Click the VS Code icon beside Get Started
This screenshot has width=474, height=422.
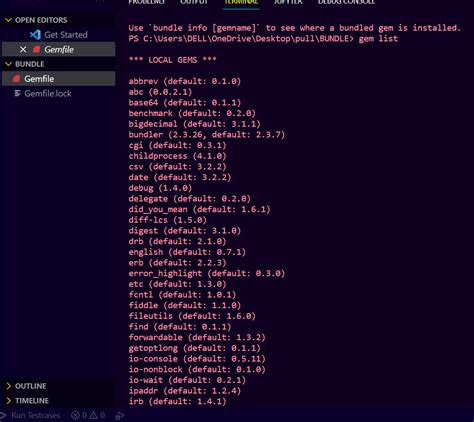coord(35,35)
